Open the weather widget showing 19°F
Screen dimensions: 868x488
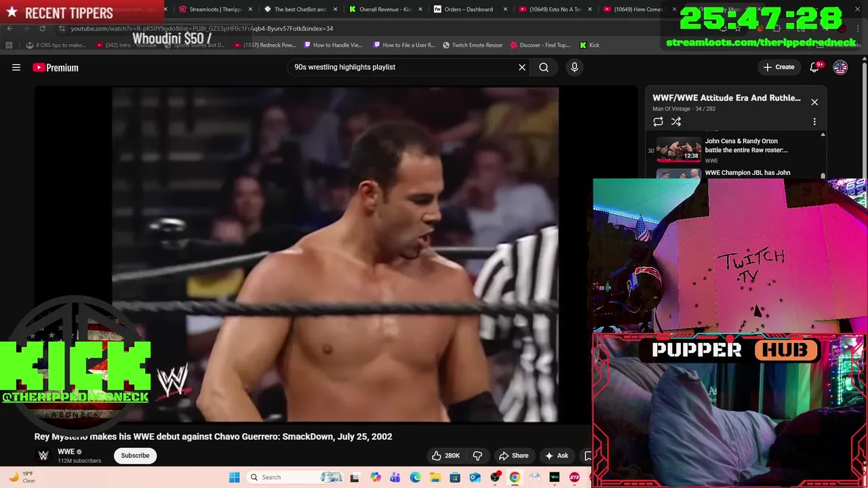pos(22,477)
